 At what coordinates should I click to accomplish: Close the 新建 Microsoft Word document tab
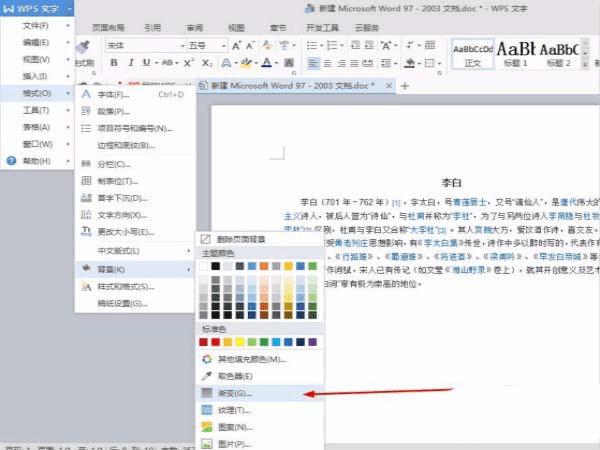pyautogui.click(x=389, y=86)
